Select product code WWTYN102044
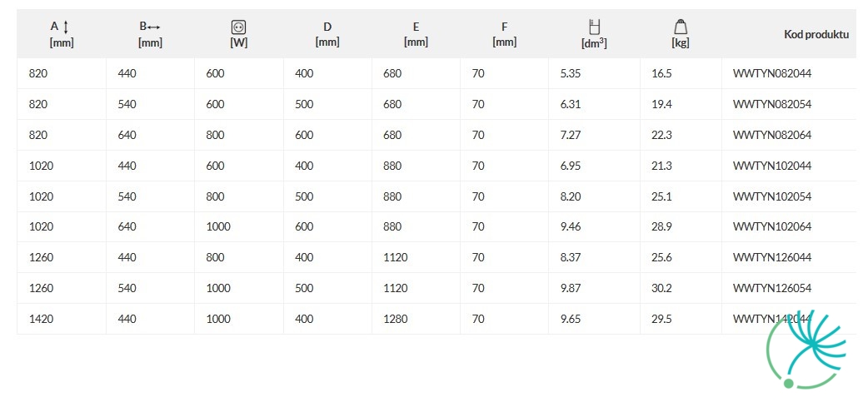 pyautogui.click(x=771, y=166)
